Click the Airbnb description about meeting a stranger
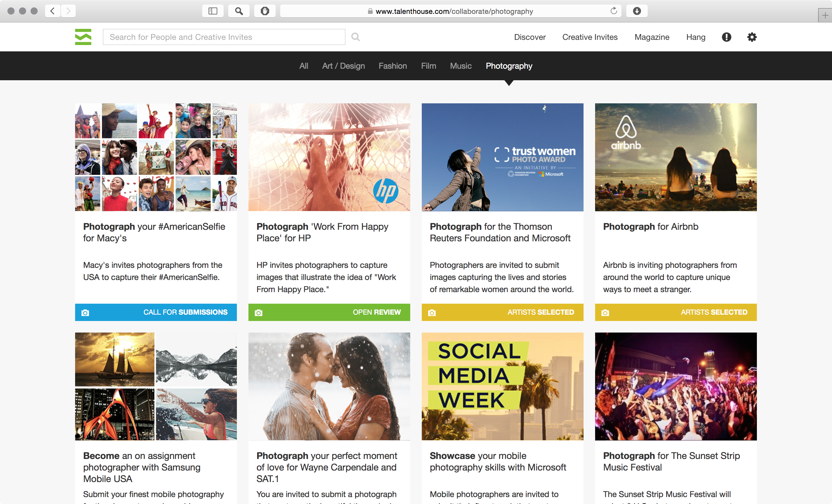The image size is (832, 504). point(670,277)
